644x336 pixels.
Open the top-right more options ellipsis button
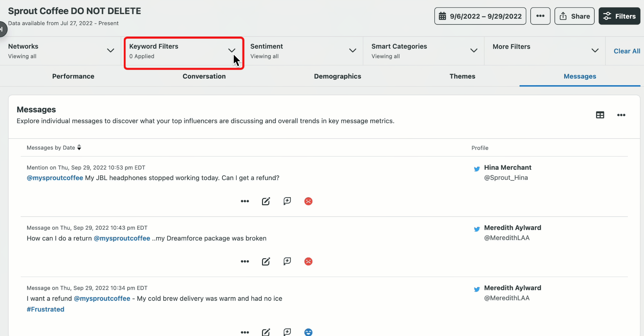coord(540,16)
